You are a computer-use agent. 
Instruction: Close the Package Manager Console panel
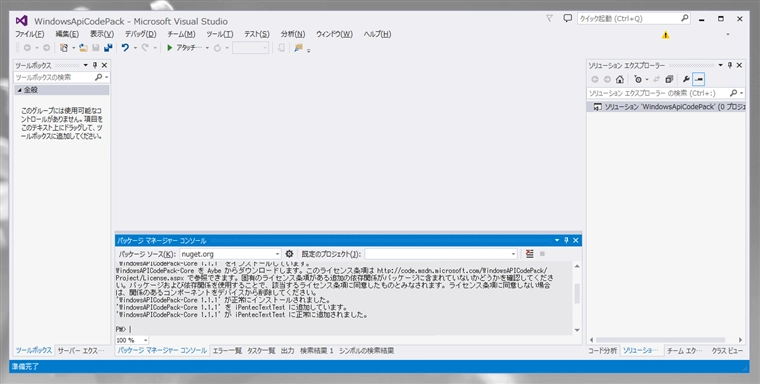click(x=576, y=240)
